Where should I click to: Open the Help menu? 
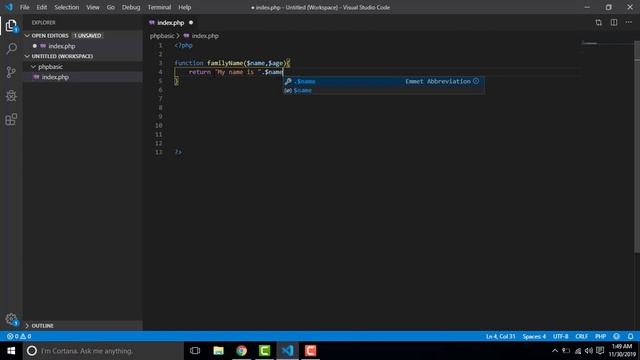point(184,7)
